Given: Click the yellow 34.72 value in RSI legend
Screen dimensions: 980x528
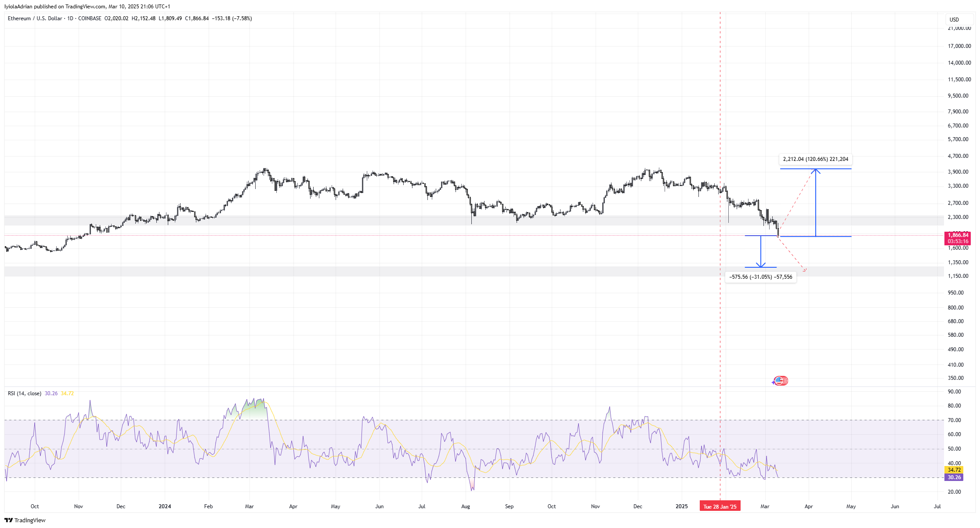Looking at the screenshot, I should pos(67,393).
